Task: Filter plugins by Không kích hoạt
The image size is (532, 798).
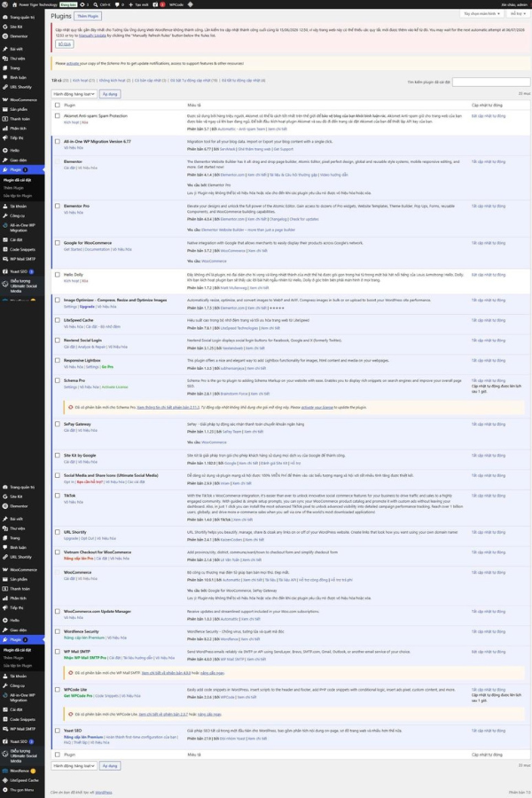Action: pyautogui.click(x=114, y=81)
